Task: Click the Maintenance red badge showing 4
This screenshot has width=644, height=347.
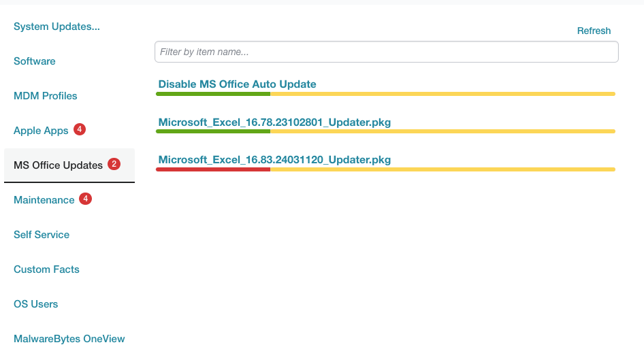Action: [x=85, y=199]
